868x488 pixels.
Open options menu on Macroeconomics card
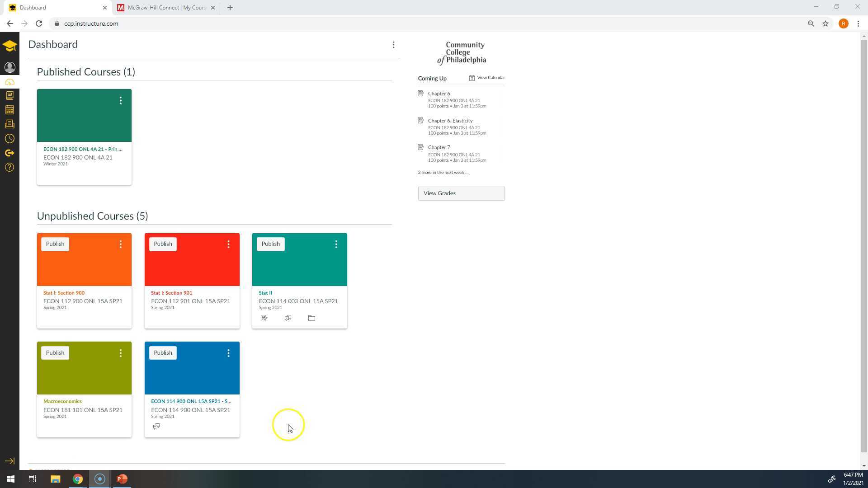tap(121, 353)
